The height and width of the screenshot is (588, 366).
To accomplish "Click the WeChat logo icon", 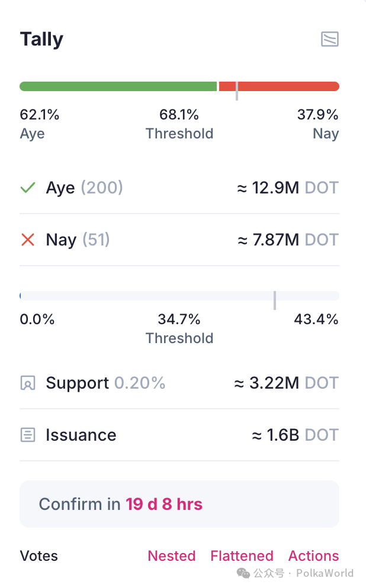I will (x=243, y=573).
